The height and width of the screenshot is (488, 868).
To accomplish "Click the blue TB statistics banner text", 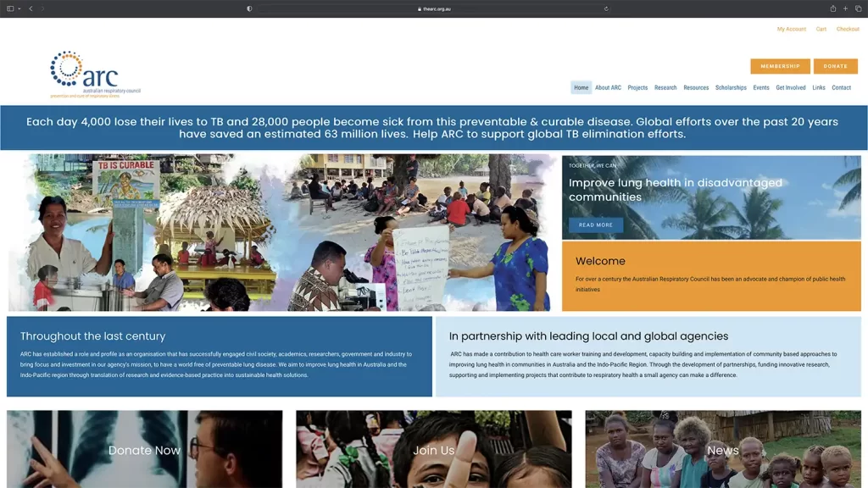I will (432, 128).
